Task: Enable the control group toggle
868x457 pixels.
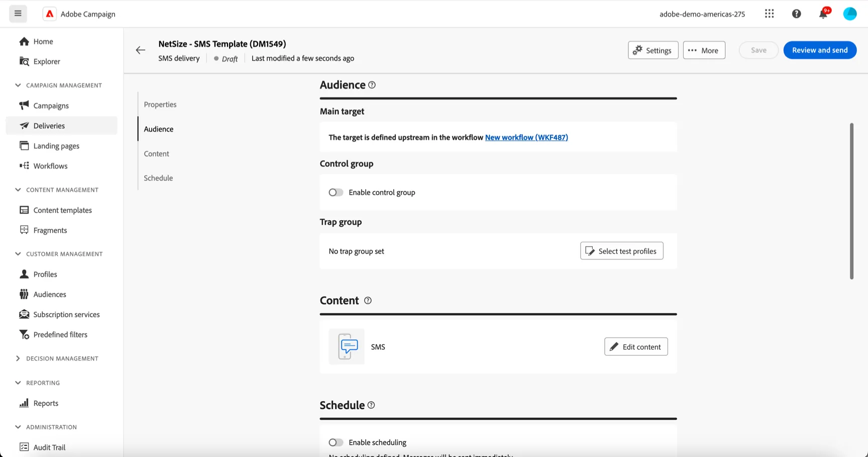Action: (x=336, y=193)
